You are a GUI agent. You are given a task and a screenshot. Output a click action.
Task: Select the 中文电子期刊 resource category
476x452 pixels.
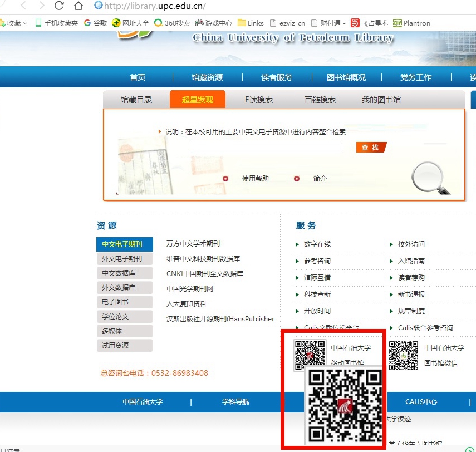pos(125,244)
